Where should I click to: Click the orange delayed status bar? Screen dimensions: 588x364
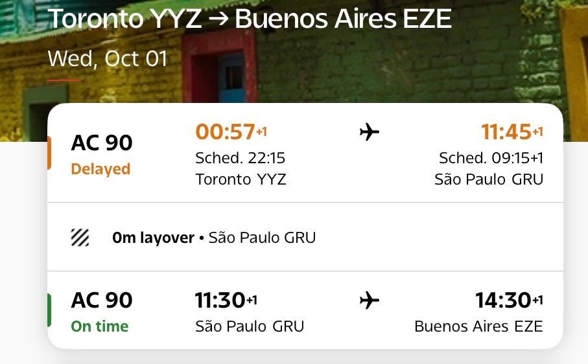tap(49, 153)
